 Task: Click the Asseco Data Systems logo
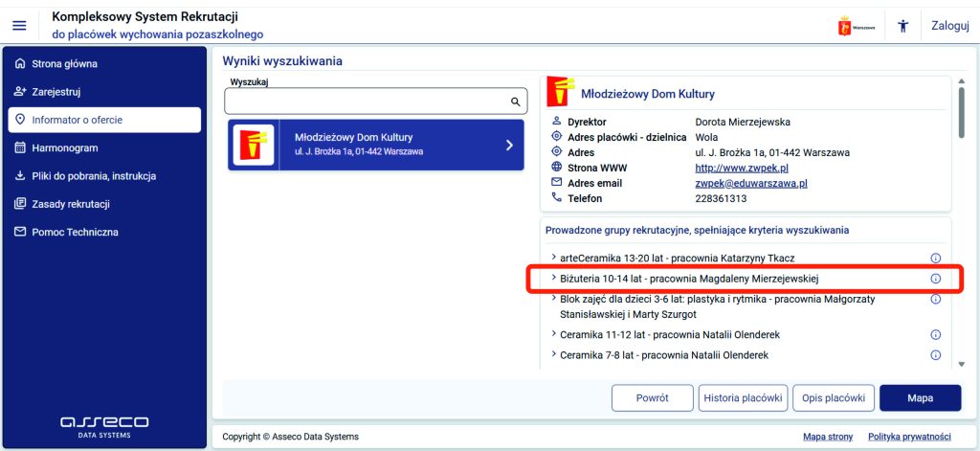[104, 427]
